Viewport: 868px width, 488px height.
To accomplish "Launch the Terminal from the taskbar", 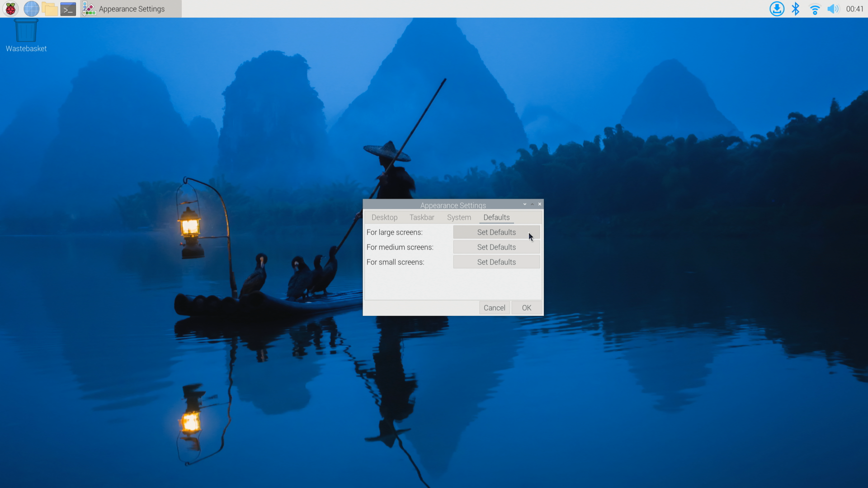I will [68, 9].
